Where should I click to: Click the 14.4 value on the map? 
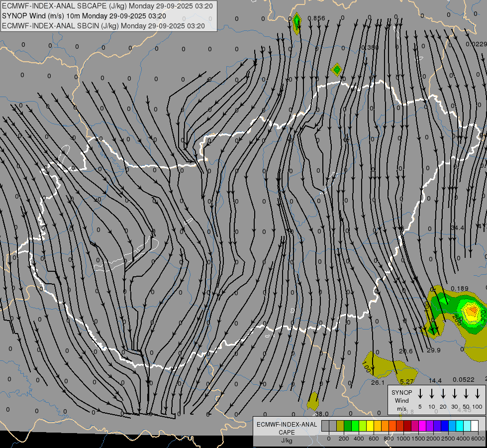435,380
